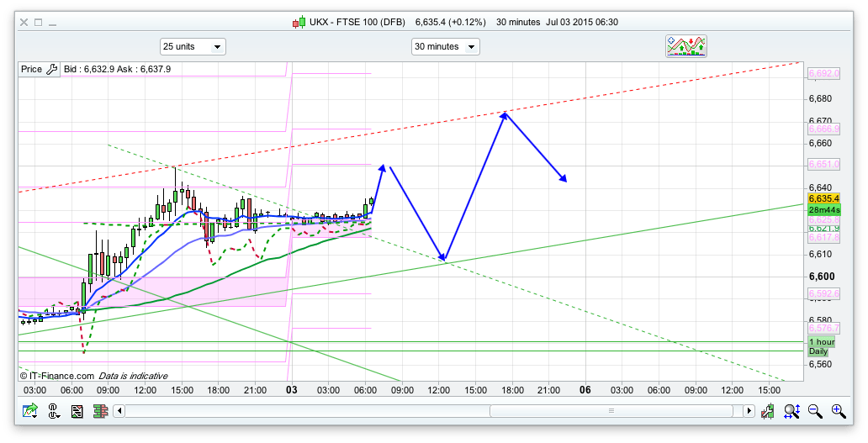Click the 6,592.6 pivot level label
Image resolution: width=868 pixels, height=443 pixels.
click(824, 293)
